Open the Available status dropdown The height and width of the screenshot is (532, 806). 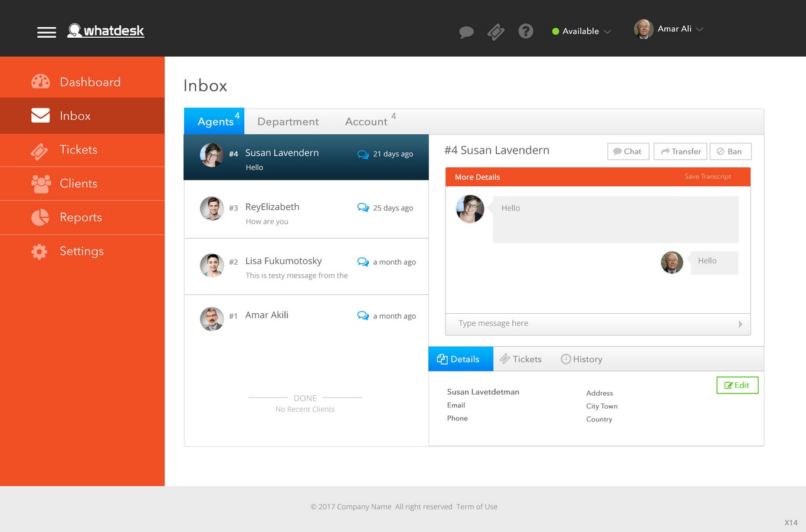point(581,31)
